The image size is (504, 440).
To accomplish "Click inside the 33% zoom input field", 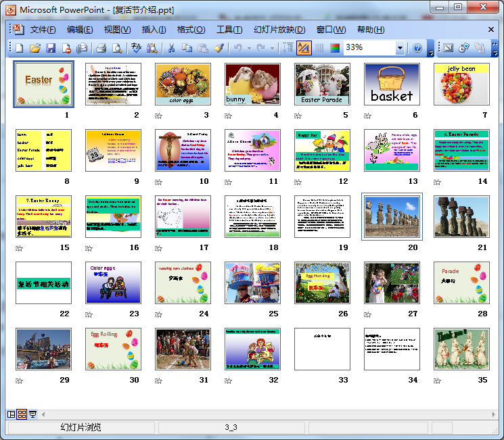I will tap(369, 48).
